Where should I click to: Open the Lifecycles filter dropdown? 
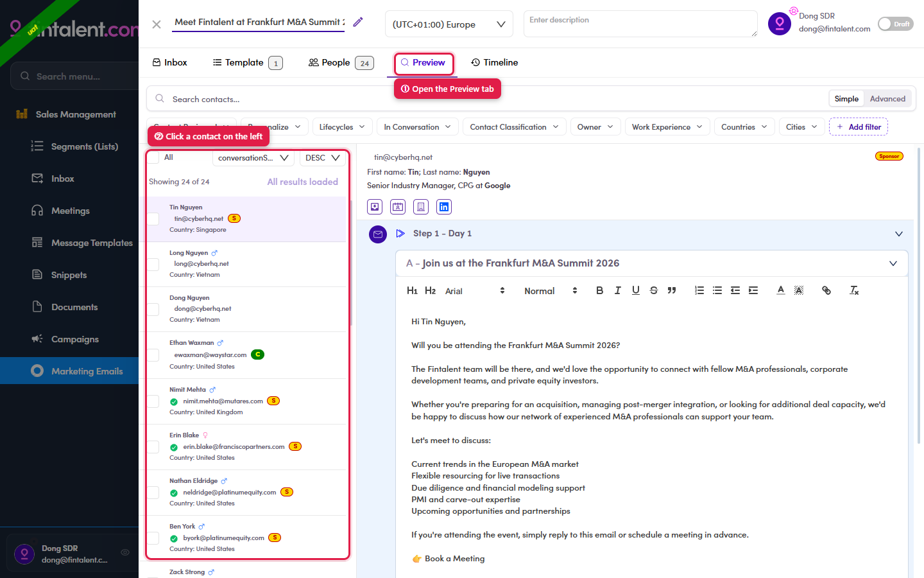click(342, 127)
